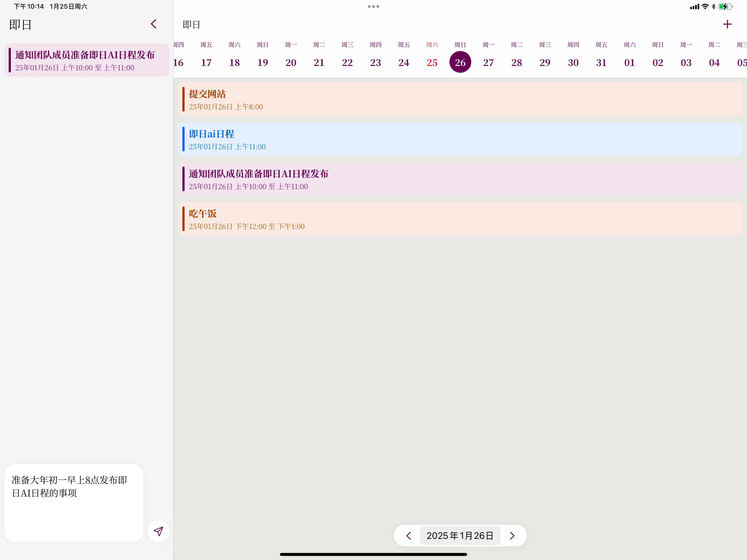
Task: Click the plus icon to add event
Action: [727, 24]
